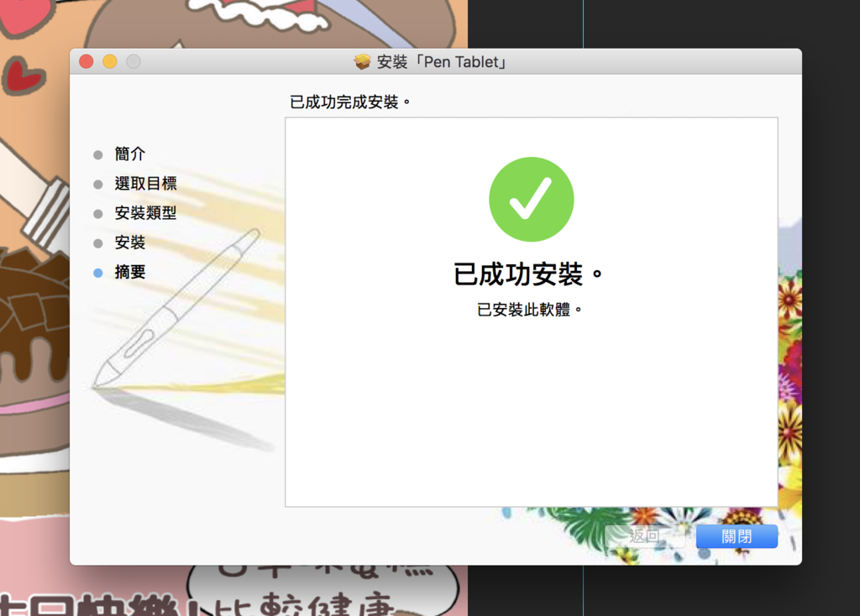Image resolution: width=860 pixels, height=616 pixels.
Task: Click the yellow minimize button
Action: tap(108, 60)
